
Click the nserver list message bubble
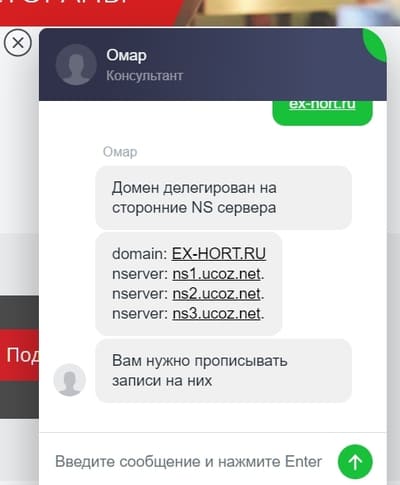[189, 284]
